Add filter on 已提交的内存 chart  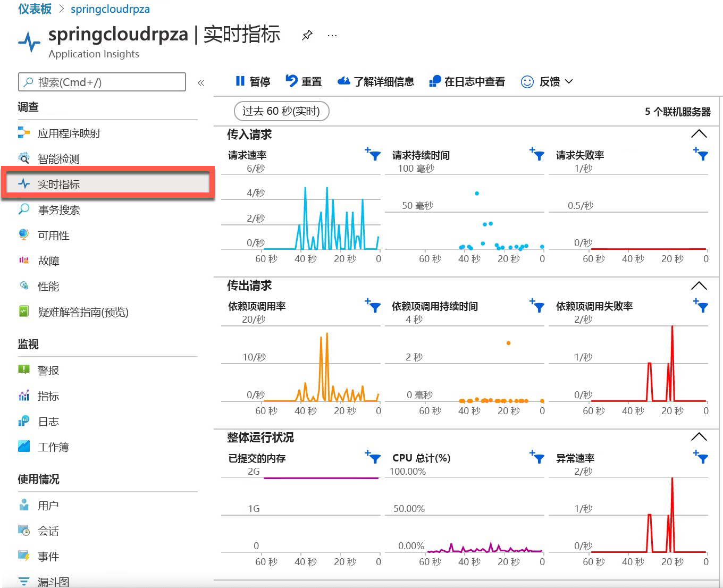tap(373, 457)
